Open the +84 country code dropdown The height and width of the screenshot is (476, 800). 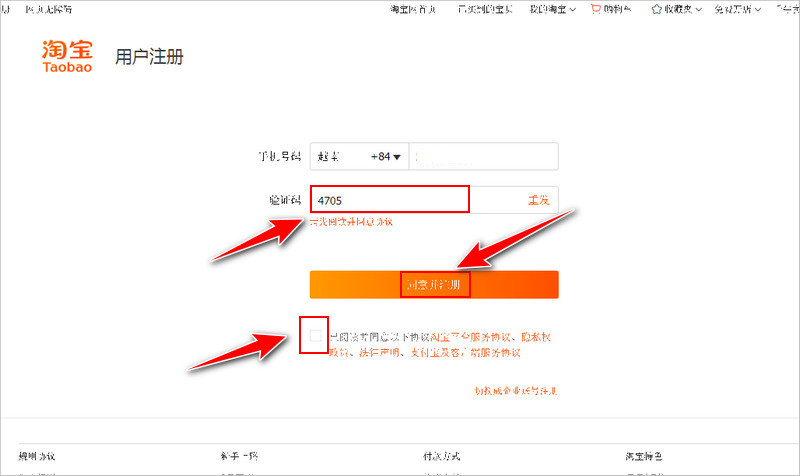385,157
